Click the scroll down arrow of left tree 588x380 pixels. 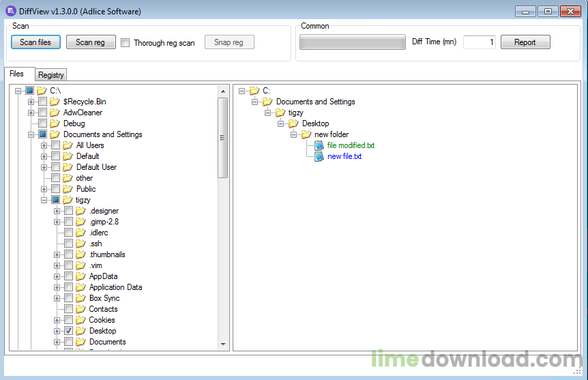coord(223,344)
